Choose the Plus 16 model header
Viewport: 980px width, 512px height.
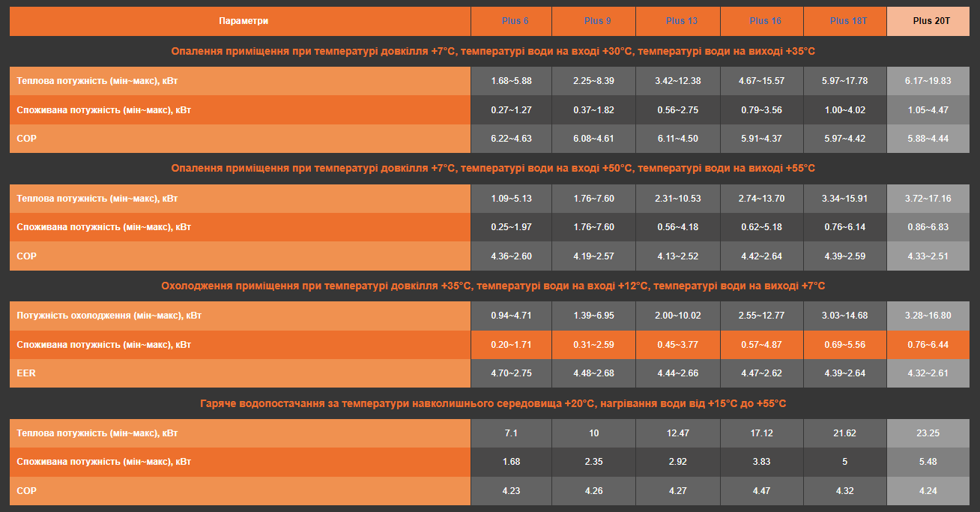coord(765,21)
